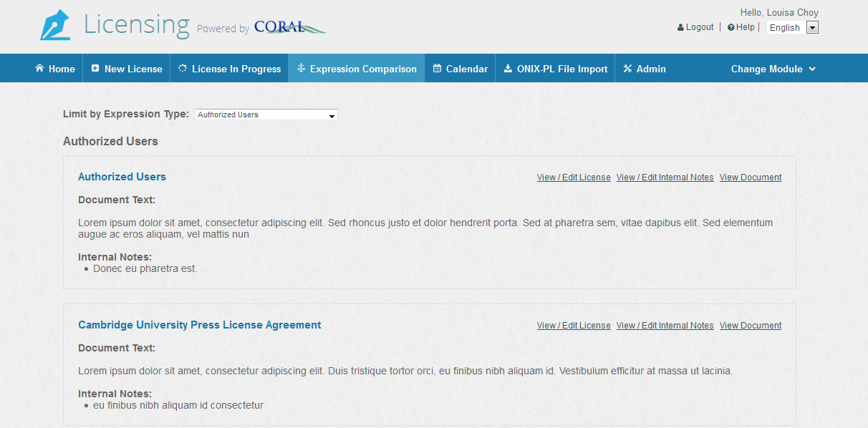This screenshot has height=428, width=868.
Task: View / Edit License for Cambridge University Press
Action: tap(574, 326)
